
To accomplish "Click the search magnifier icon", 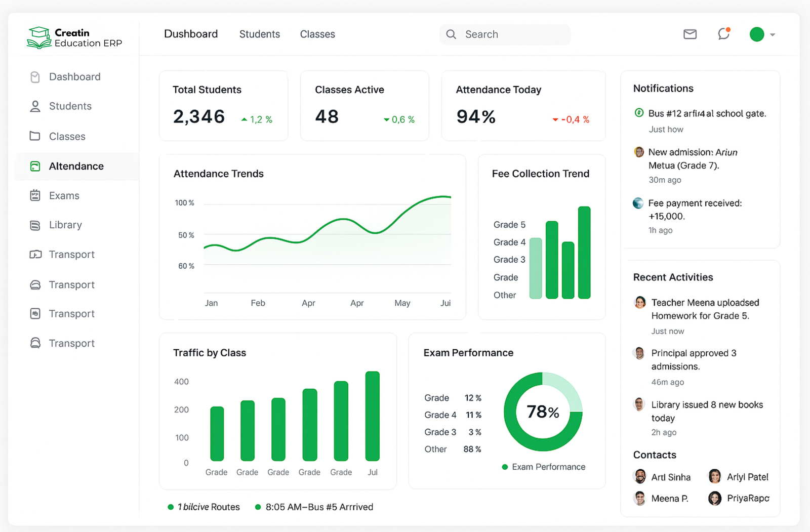I will 451,34.
